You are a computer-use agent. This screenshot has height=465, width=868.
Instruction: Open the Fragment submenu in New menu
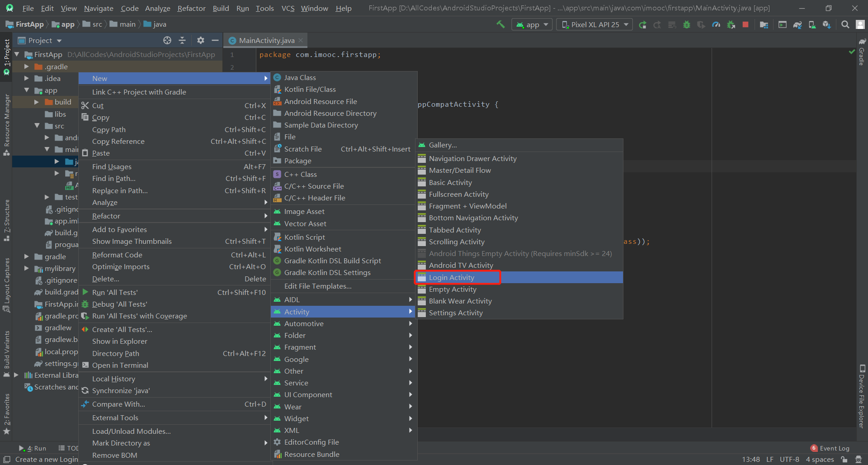click(344, 347)
